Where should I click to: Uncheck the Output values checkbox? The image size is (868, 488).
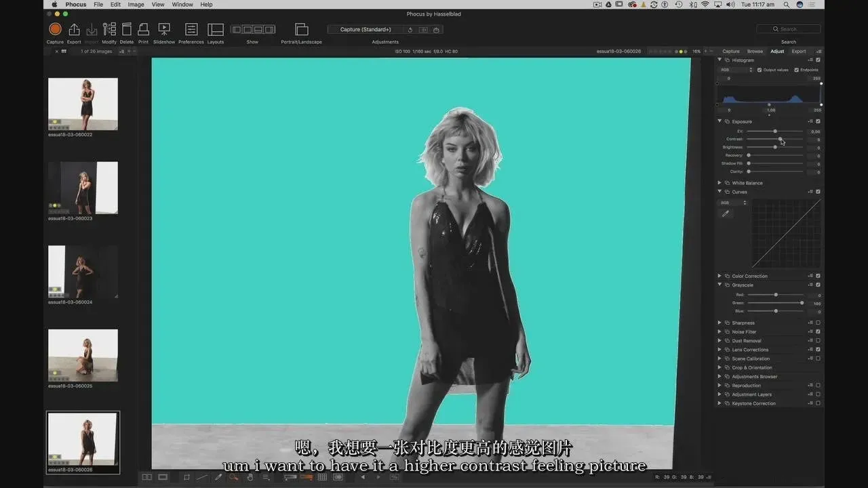tap(759, 70)
